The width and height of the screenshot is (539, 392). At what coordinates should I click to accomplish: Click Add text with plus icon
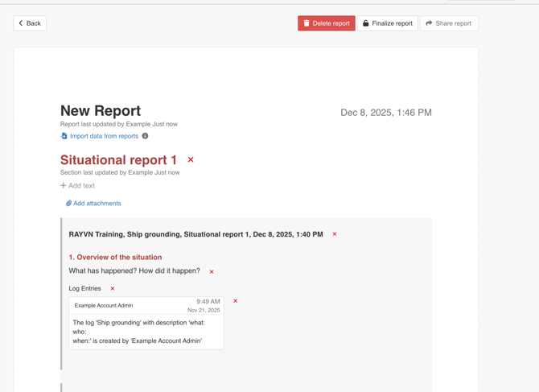pos(77,186)
